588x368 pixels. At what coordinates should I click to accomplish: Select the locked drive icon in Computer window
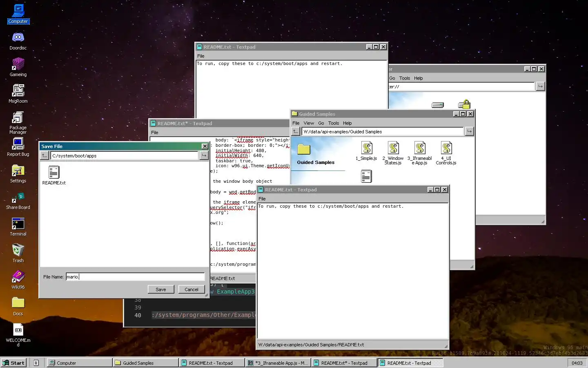pos(464,104)
